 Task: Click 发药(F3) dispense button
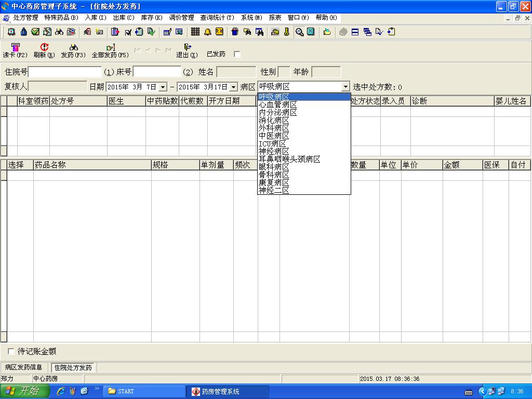[x=73, y=50]
